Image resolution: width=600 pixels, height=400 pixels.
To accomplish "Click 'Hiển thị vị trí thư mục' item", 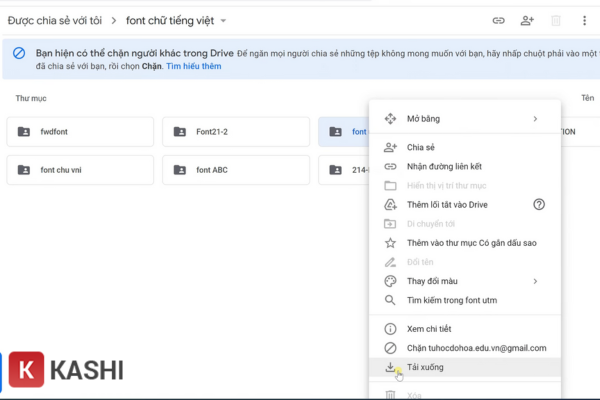I will [x=465, y=186].
